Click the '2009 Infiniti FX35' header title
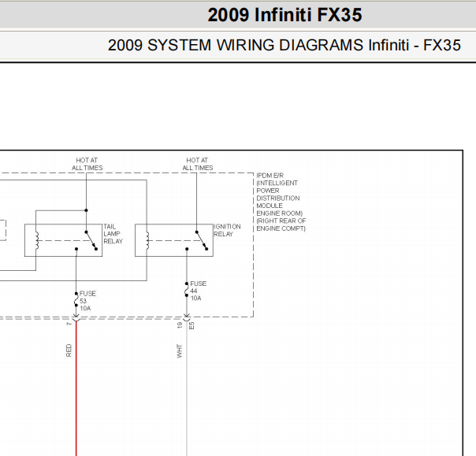Screen dimensions: 476x456 tap(284, 15)
